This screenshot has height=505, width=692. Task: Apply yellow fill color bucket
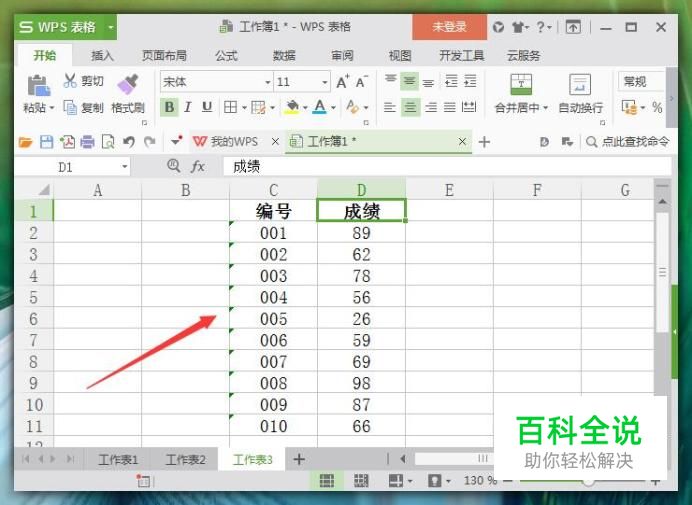(292, 107)
